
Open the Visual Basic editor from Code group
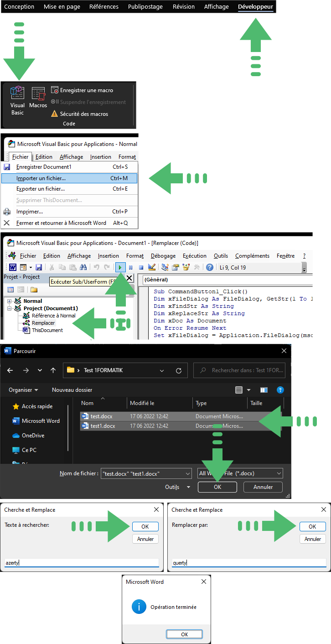17,101
